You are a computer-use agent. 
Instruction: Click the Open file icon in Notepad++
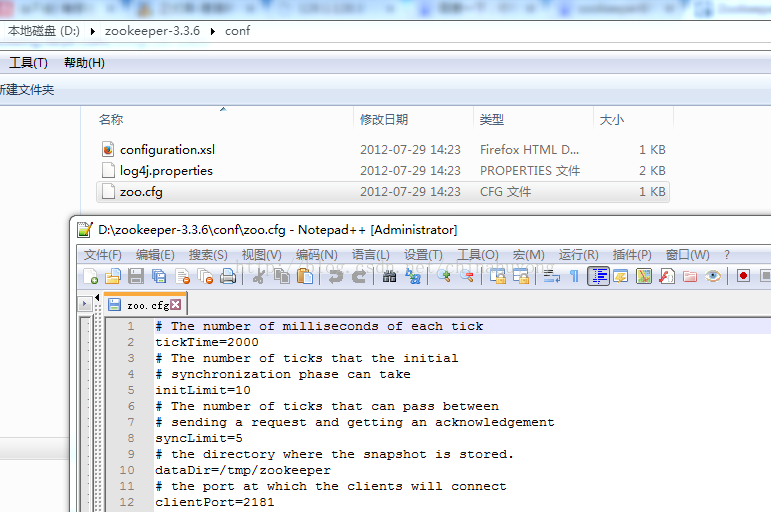pos(113,276)
